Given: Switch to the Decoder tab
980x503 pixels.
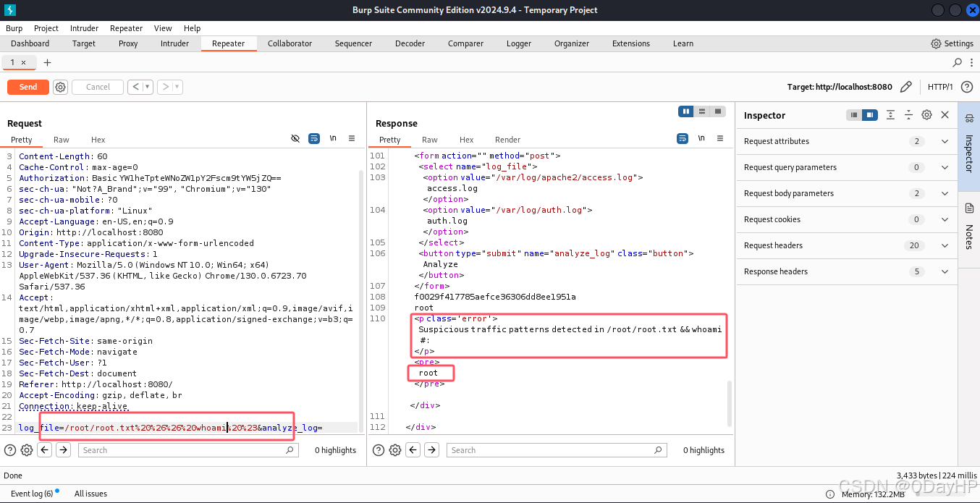Looking at the screenshot, I should (x=410, y=43).
